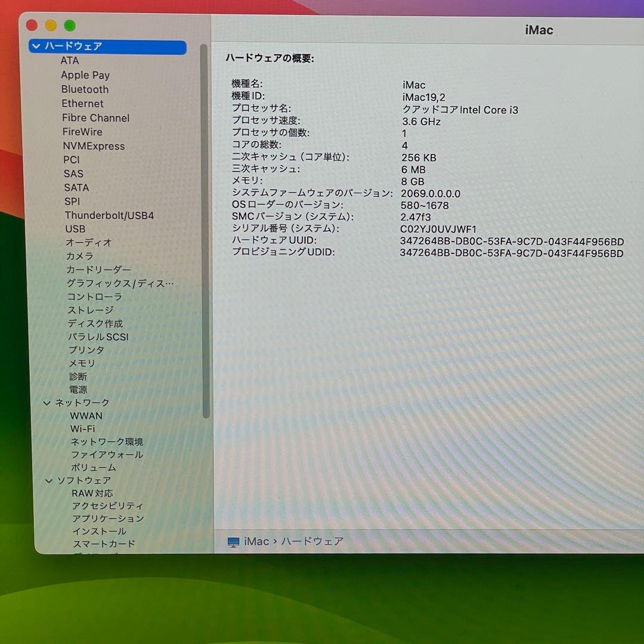
Task: Collapse the ネットワーク section
Action: point(47,402)
